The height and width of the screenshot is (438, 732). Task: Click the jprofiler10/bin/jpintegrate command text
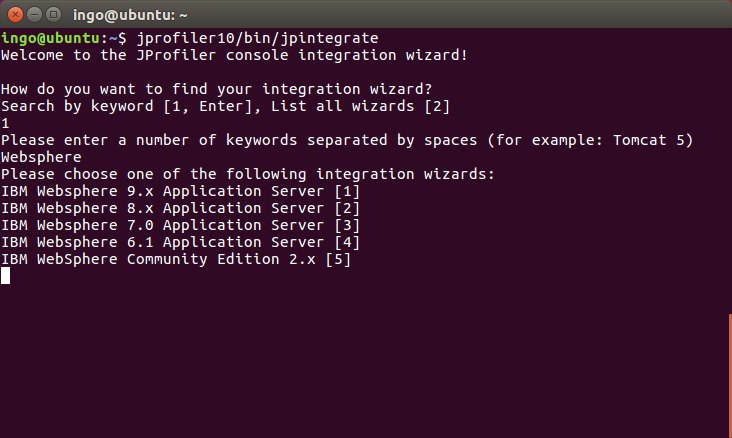[x=257, y=38]
